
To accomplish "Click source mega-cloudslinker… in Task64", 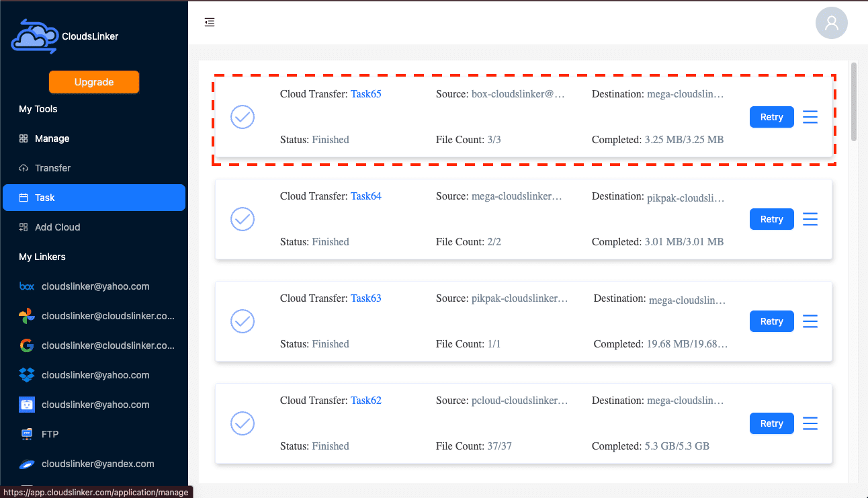I will tap(517, 196).
